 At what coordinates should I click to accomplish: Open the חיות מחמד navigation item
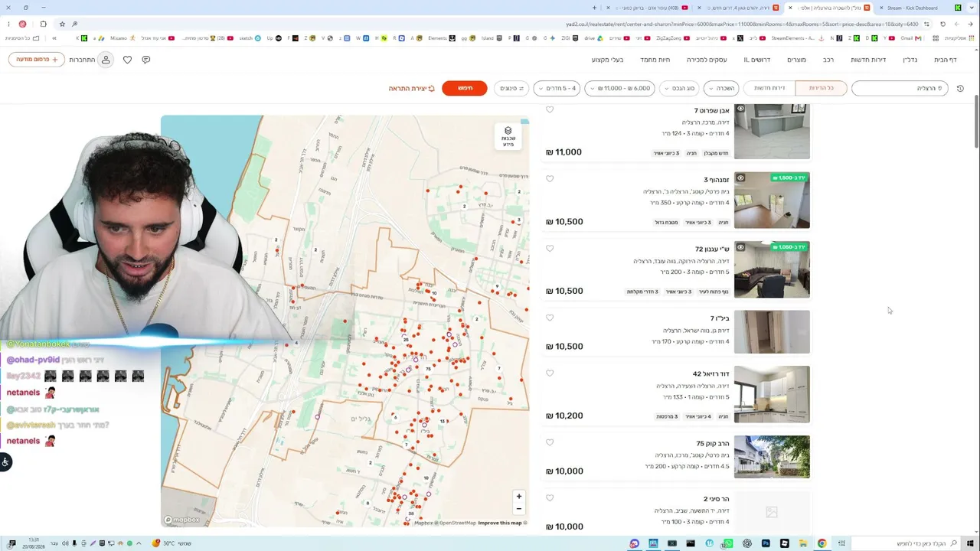click(x=655, y=60)
